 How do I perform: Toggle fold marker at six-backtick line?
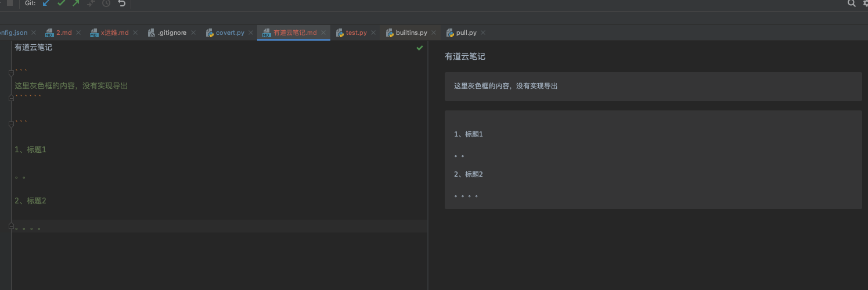[x=11, y=98]
